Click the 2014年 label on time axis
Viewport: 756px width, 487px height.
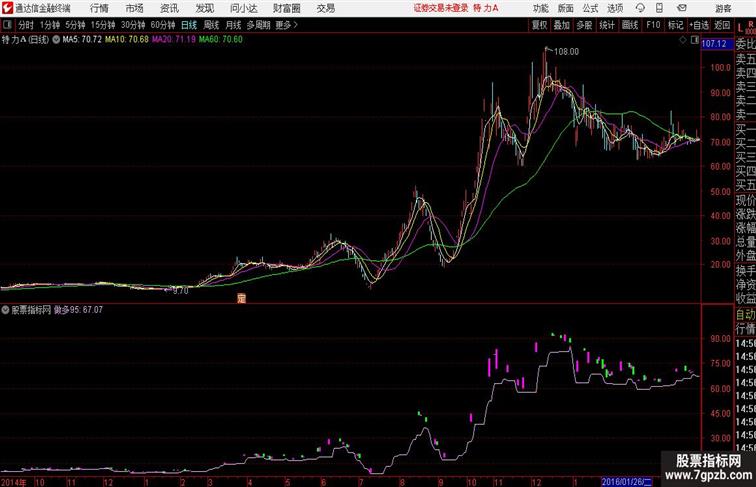tap(14, 482)
